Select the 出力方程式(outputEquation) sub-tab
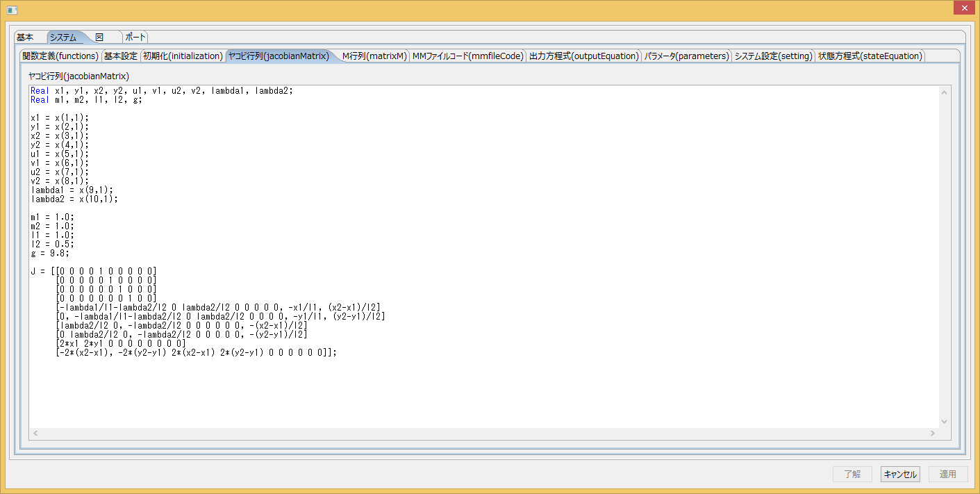This screenshot has width=980, height=494. pos(583,56)
